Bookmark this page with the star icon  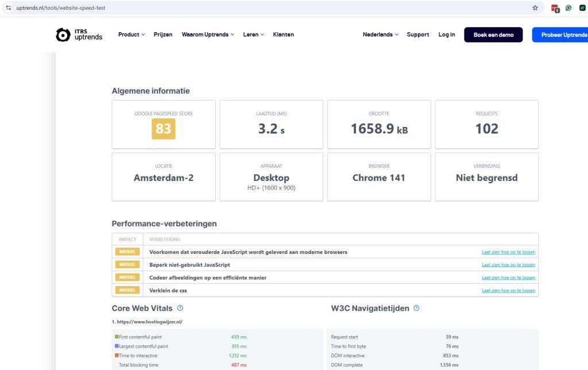pos(535,8)
